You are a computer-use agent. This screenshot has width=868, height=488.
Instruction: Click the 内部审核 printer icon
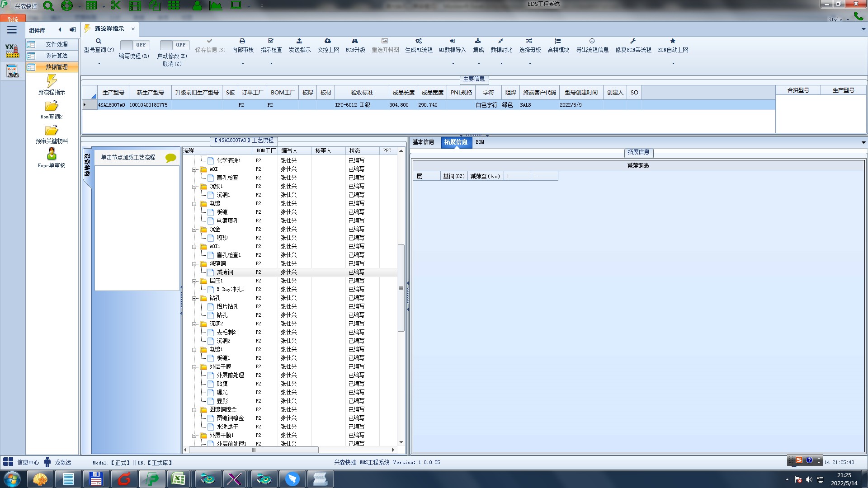point(242,41)
